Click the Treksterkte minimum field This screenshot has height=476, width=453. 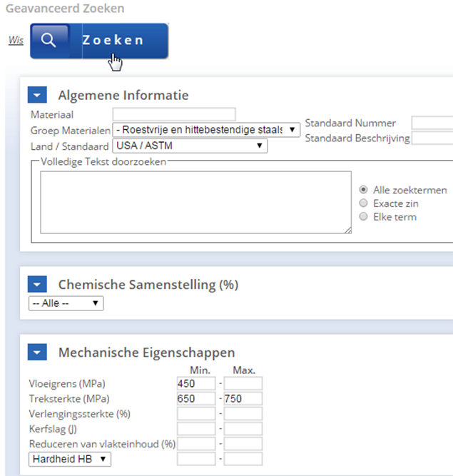coord(196,399)
